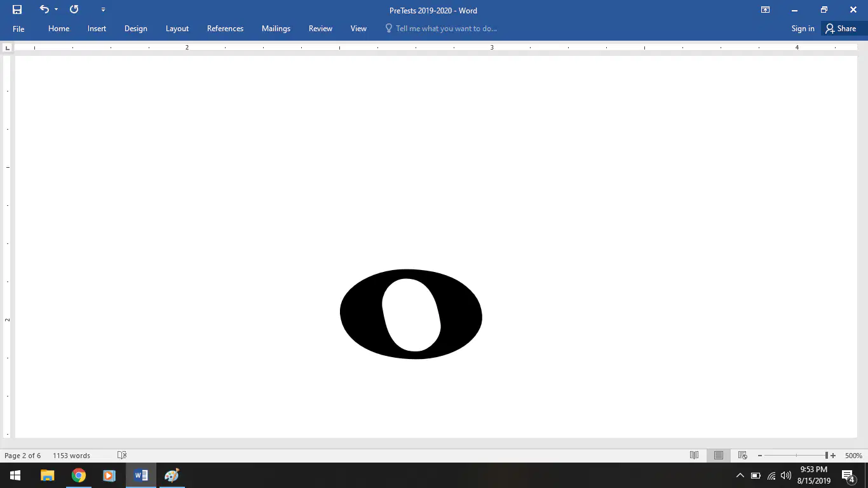Click the Save icon in Quick Access Toolbar
The width and height of the screenshot is (868, 488).
click(17, 10)
